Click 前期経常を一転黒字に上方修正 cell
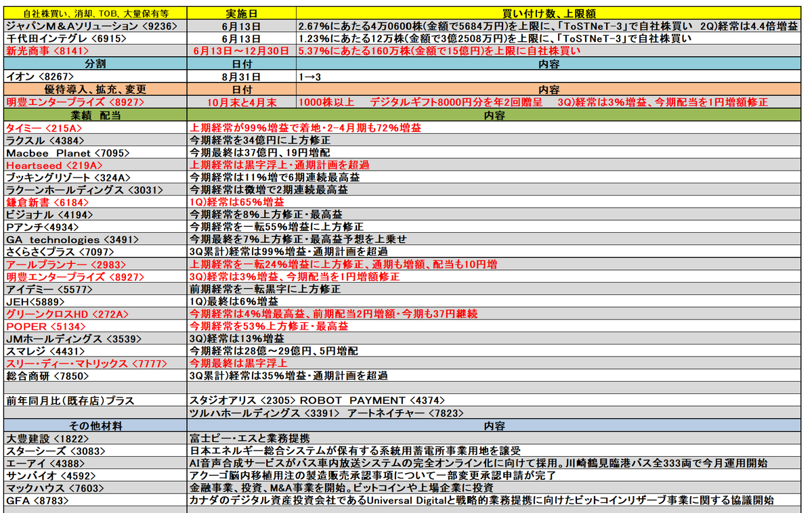812x513 pixels. (x=494, y=290)
